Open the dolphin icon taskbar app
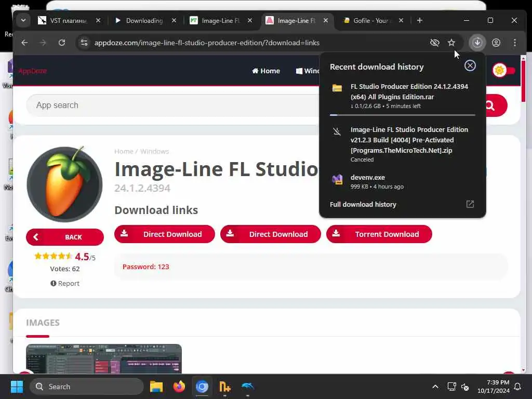The image size is (532, 399). click(247, 387)
